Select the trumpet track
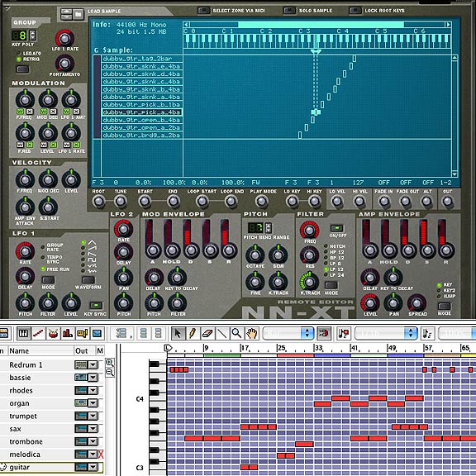This screenshot has width=476, height=476. (23, 416)
